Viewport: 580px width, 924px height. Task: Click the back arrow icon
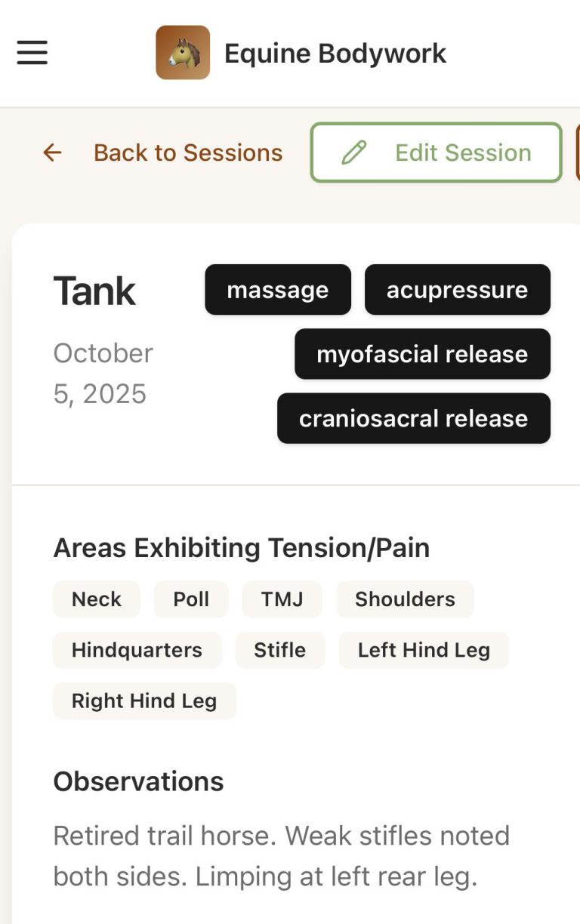point(52,152)
